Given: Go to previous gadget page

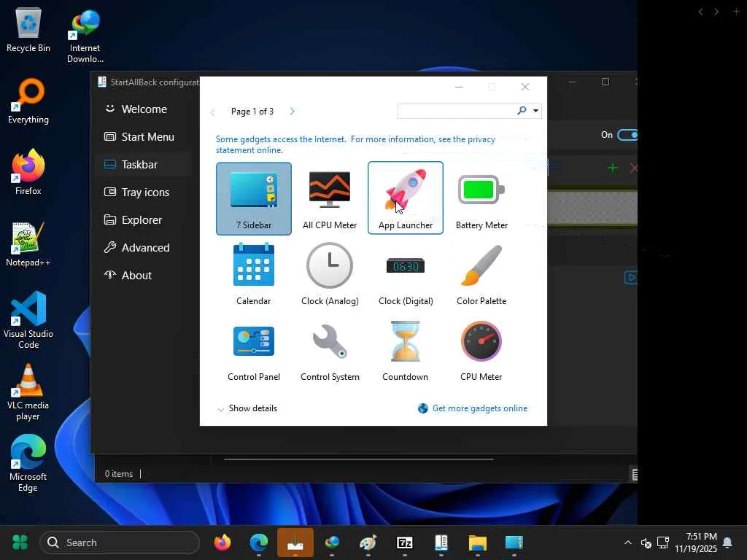Looking at the screenshot, I should pyautogui.click(x=213, y=112).
